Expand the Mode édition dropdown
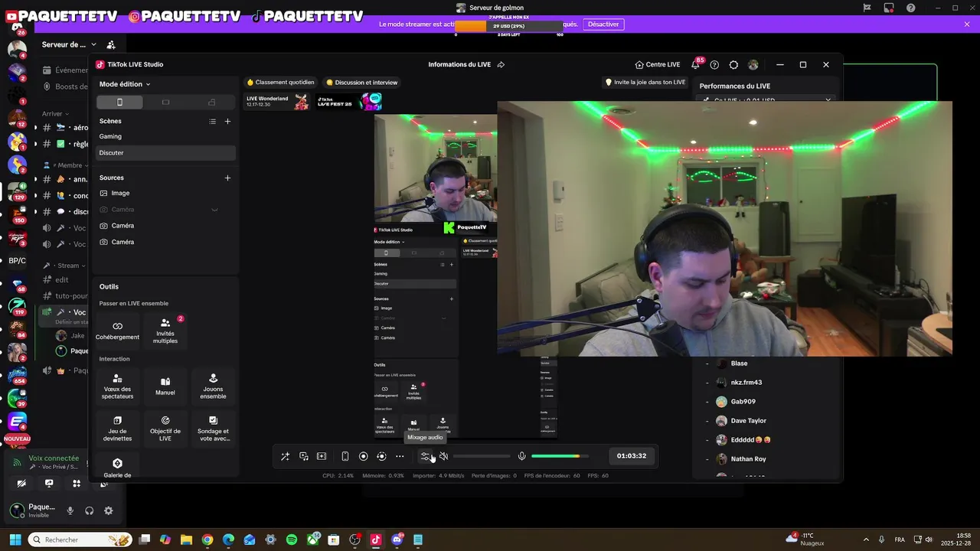This screenshot has height=551, width=980. click(x=125, y=84)
